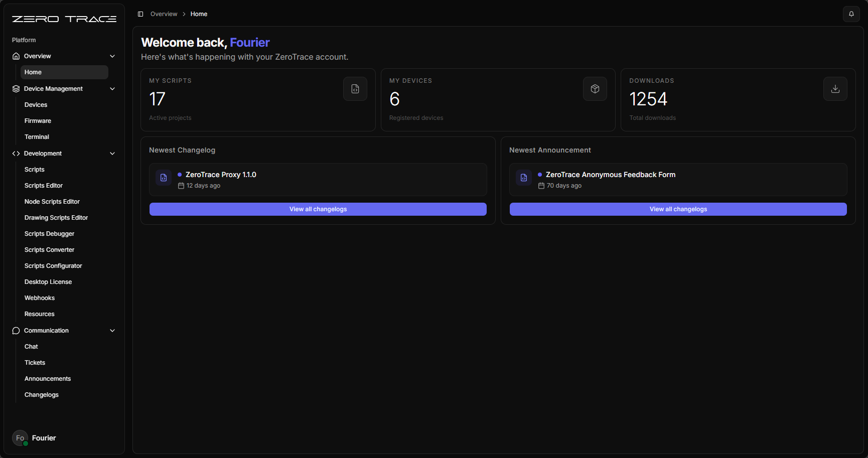Click the download icon on DOWNLOADS card

pos(835,89)
